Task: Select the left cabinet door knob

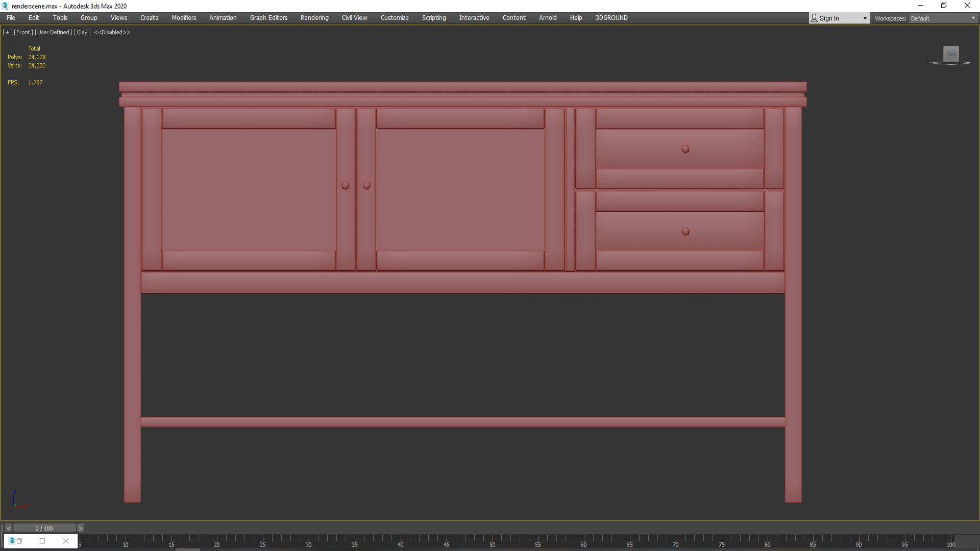Action: click(346, 186)
